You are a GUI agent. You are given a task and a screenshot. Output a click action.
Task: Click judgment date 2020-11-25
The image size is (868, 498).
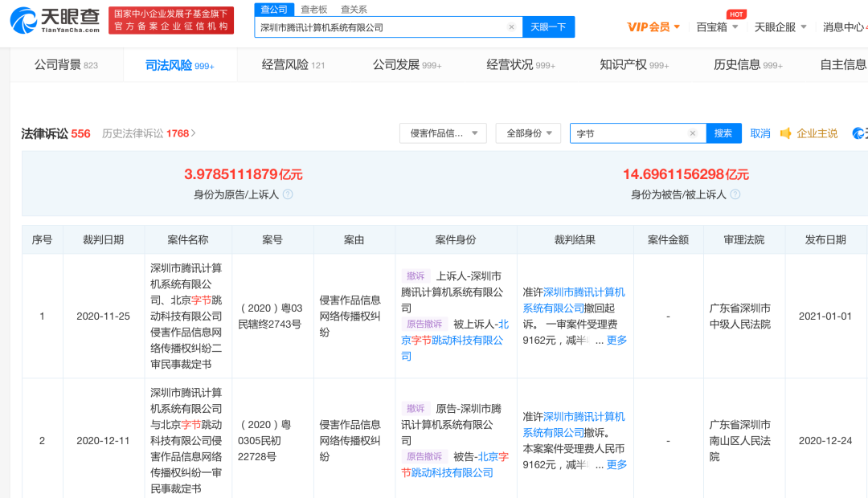click(103, 316)
